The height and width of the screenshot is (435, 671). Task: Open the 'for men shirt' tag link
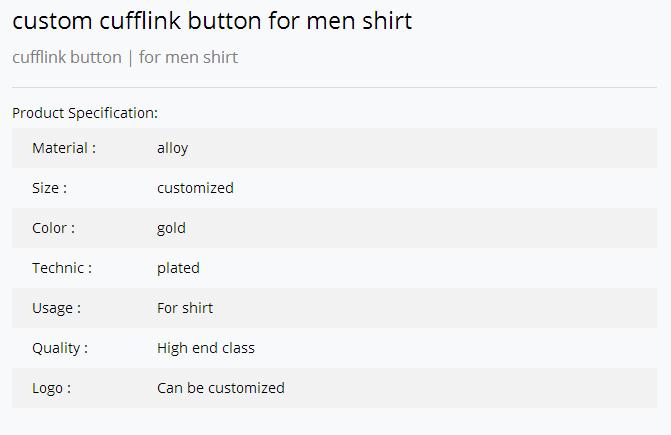[x=188, y=57]
